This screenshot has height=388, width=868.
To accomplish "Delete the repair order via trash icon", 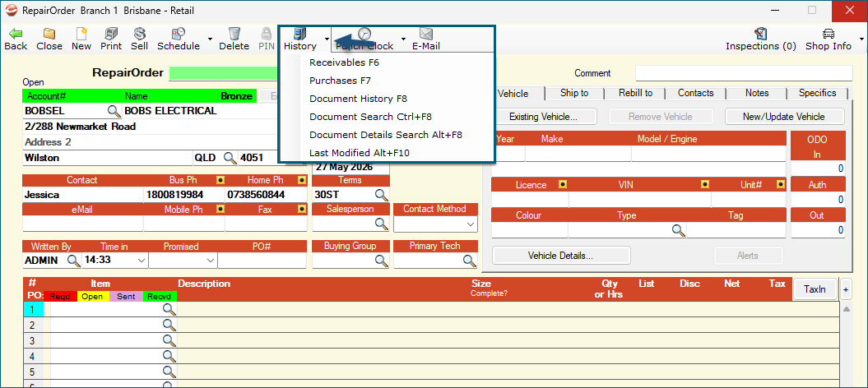I will pos(234,35).
